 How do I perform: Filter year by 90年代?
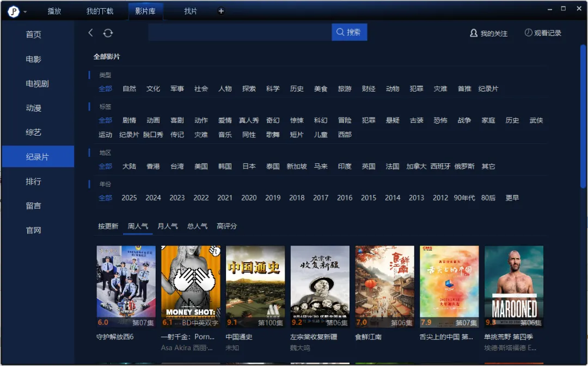point(464,198)
